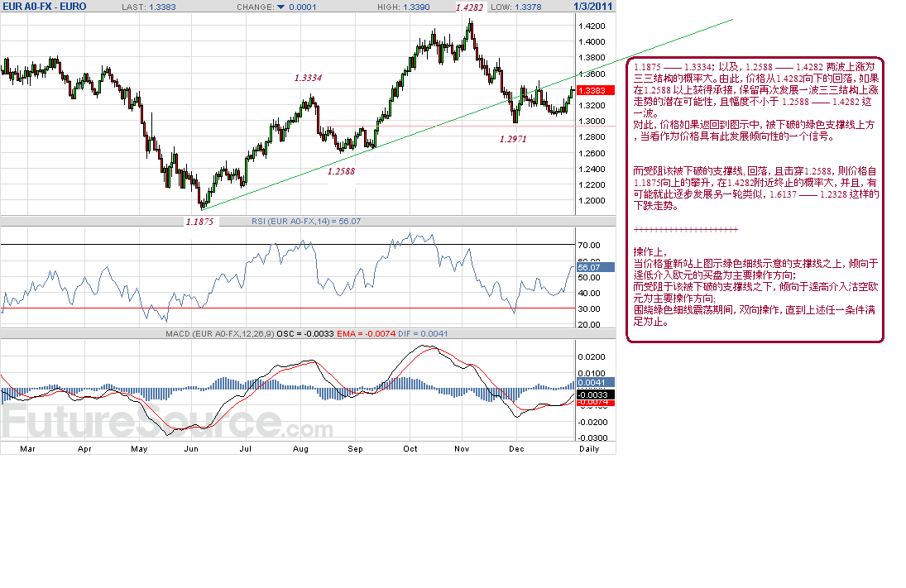Viewport: 906px width, 588px height.
Task: Select the LOW: 1.3378 header value
Action: [516, 7]
